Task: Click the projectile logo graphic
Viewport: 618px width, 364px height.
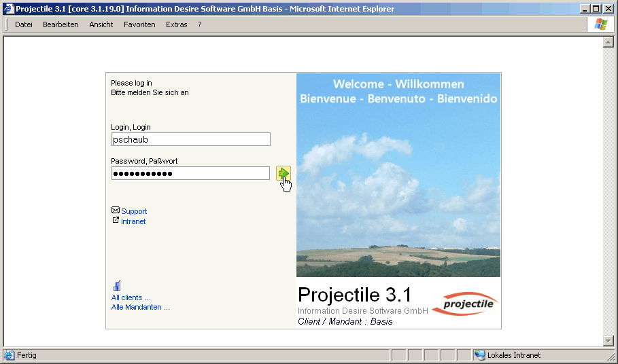Action: 465,304
